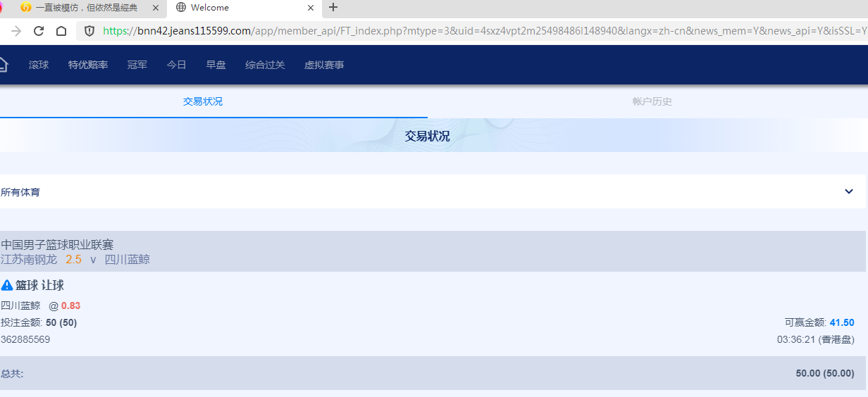Click the chevron arrow of 所有体育
The image size is (868, 397).
849,191
